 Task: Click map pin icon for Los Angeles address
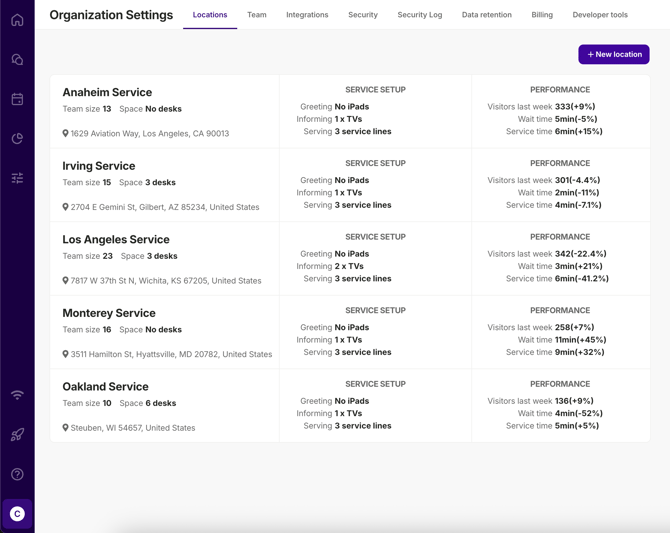coord(65,280)
